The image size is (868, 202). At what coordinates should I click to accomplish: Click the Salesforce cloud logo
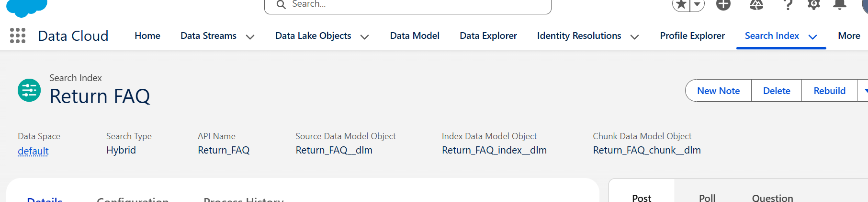click(x=27, y=7)
